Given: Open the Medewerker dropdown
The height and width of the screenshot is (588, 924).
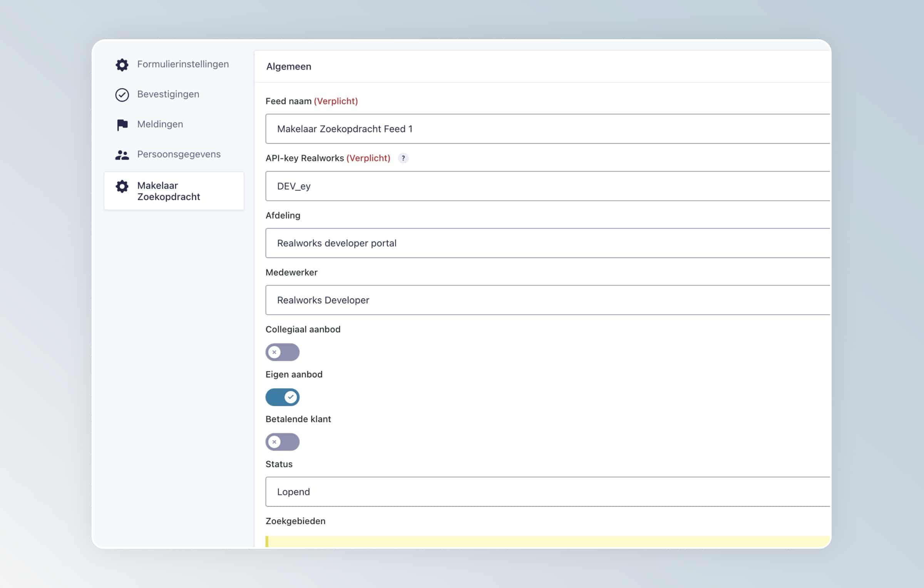Looking at the screenshot, I should point(547,300).
